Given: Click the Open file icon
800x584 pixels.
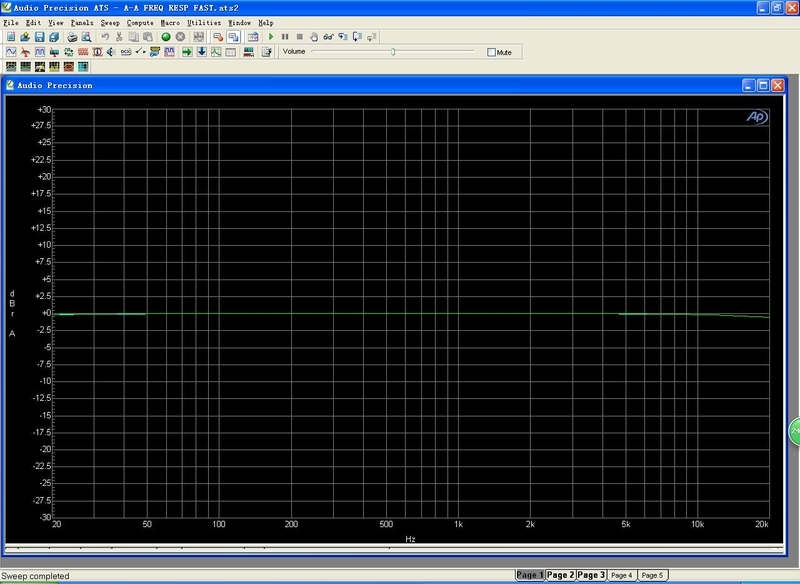Looking at the screenshot, I should [x=25, y=37].
